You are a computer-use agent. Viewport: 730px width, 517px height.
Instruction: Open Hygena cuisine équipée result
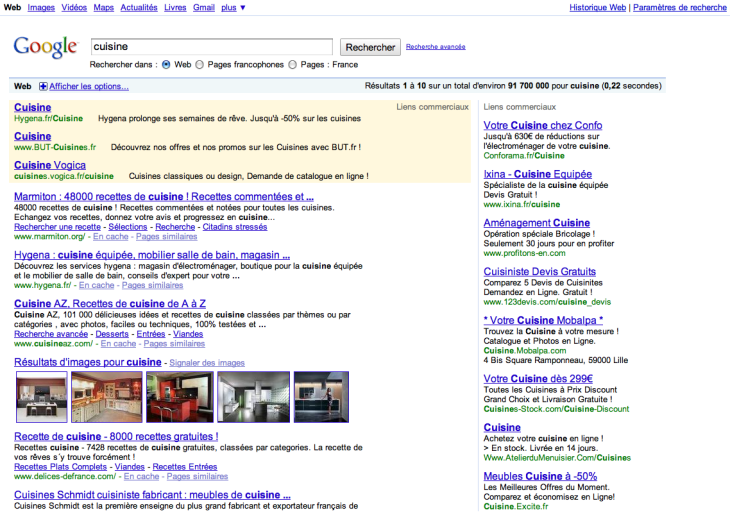point(152,255)
